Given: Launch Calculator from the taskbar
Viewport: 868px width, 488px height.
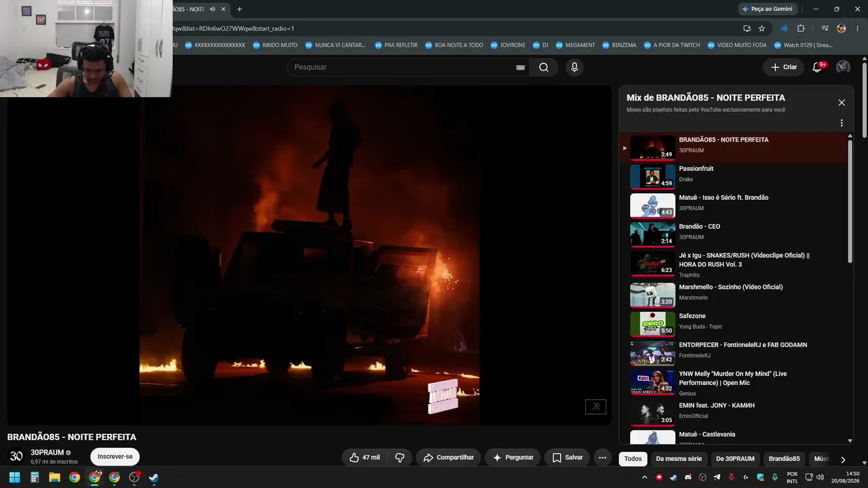Looking at the screenshot, I should (x=35, y=477).
